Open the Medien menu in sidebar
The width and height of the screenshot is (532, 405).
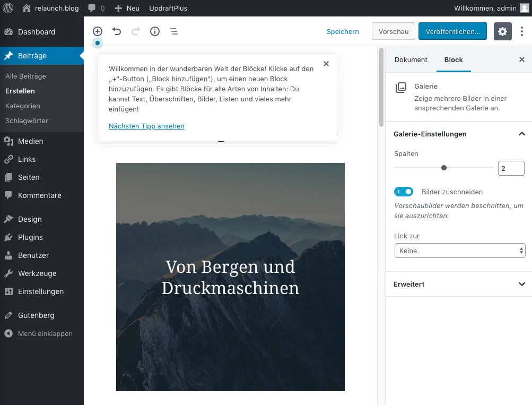30,141
